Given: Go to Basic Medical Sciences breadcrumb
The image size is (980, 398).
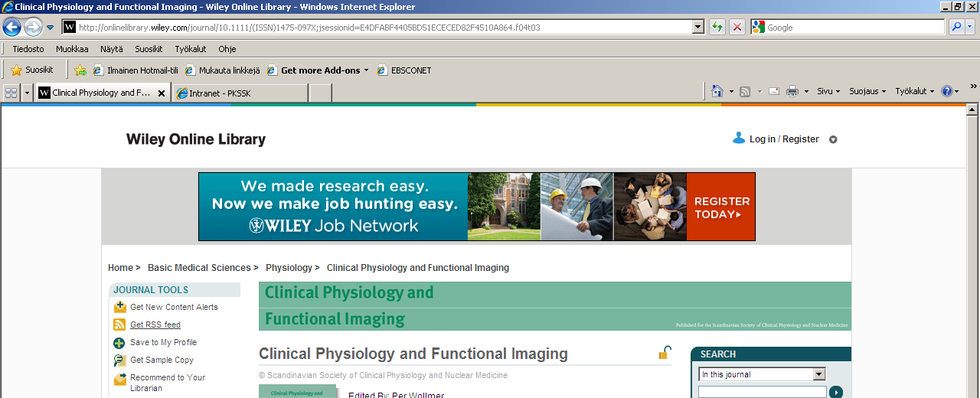Looking at the screenshot, I should [x=199, y=268].
